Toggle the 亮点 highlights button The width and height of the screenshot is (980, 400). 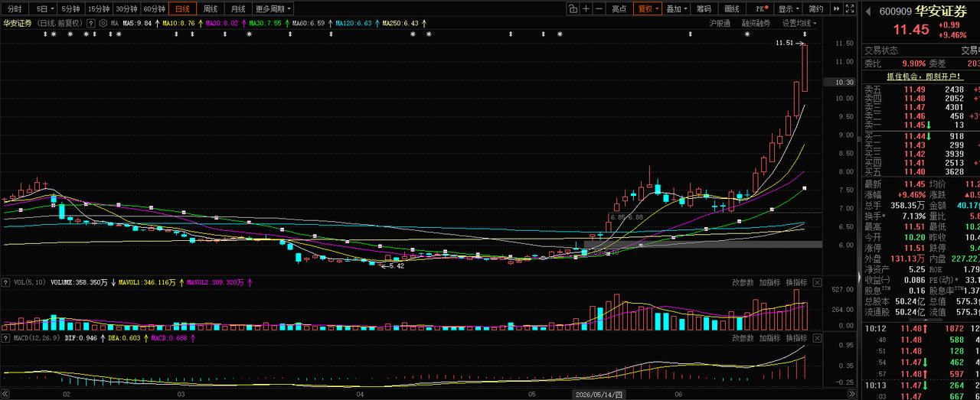click(619, 9)
